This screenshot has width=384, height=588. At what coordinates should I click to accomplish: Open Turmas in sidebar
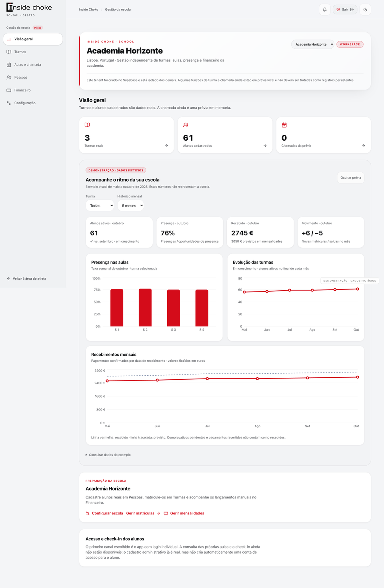33,52
